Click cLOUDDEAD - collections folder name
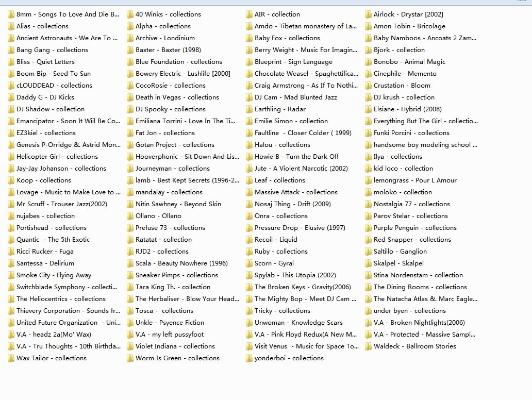The image size is (532, 400). pyautogui.click(x=54, y=86)
